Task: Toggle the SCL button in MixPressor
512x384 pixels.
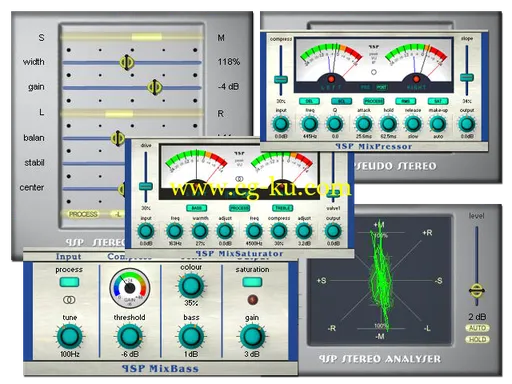Action: pyautogui.click(x=341, y=101)
